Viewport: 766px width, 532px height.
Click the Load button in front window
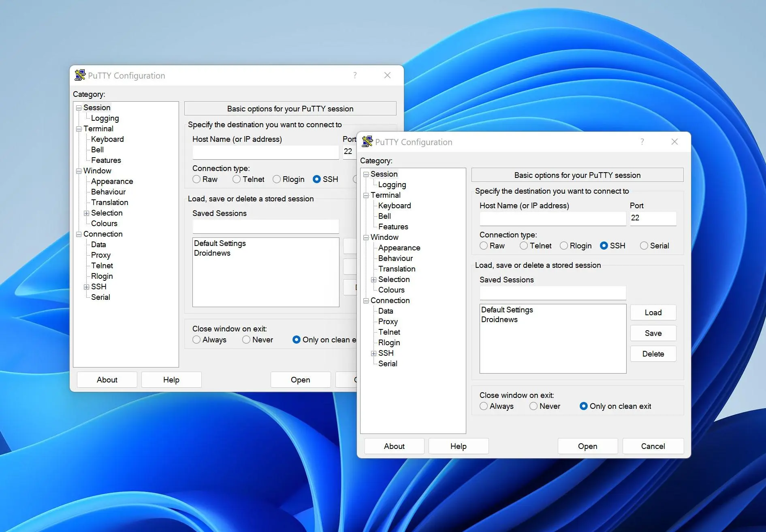(x=653, y=312)
